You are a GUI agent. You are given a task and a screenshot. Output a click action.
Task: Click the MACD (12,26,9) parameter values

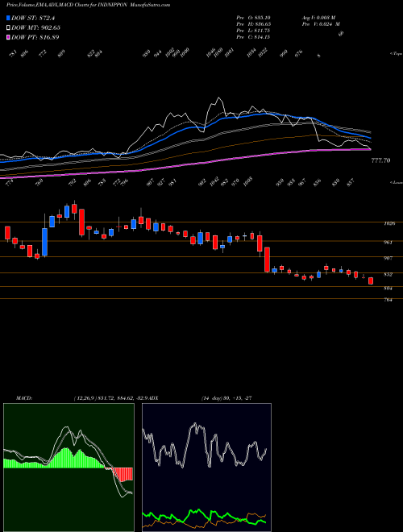point(112,398)
